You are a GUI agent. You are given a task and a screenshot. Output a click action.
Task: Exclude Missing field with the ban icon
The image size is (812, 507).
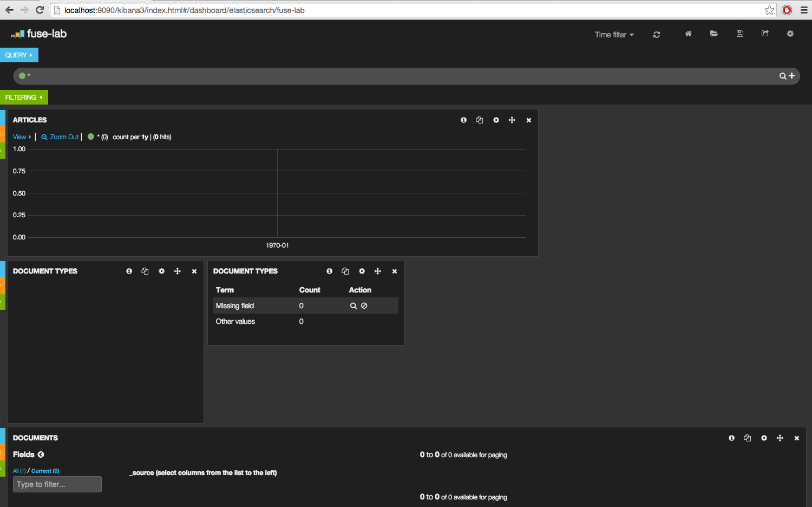[x=364, y=305]
